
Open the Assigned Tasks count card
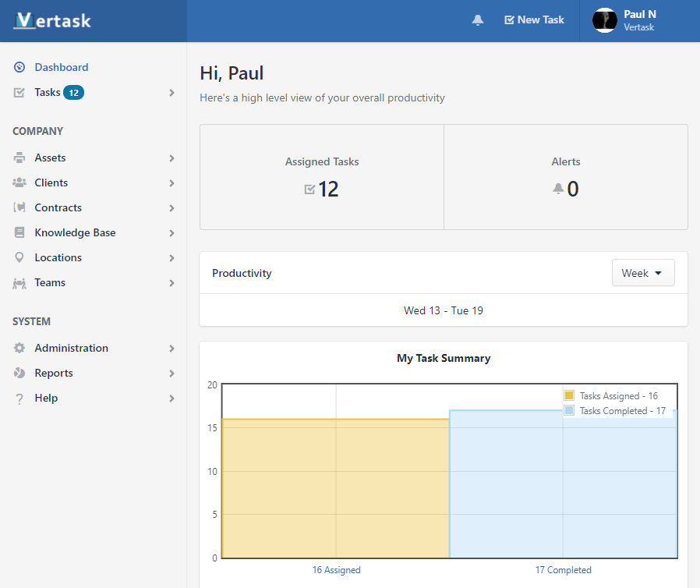322,177
